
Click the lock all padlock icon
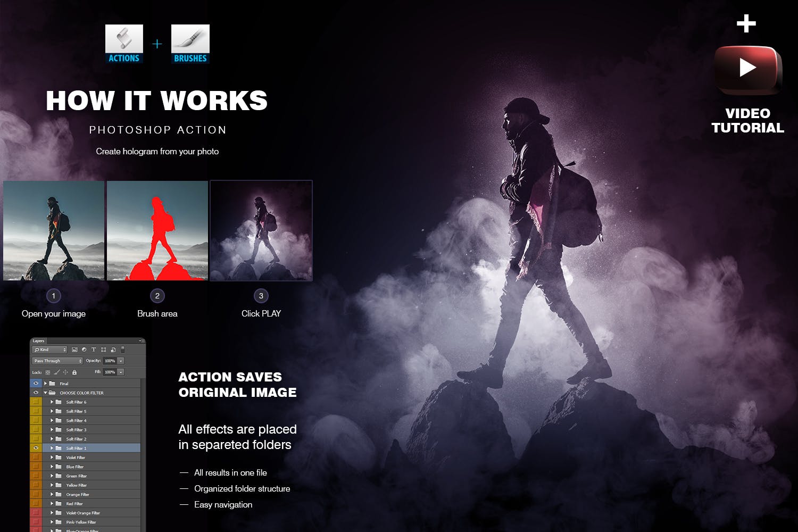pyautogui.click(x=74, y=372)
